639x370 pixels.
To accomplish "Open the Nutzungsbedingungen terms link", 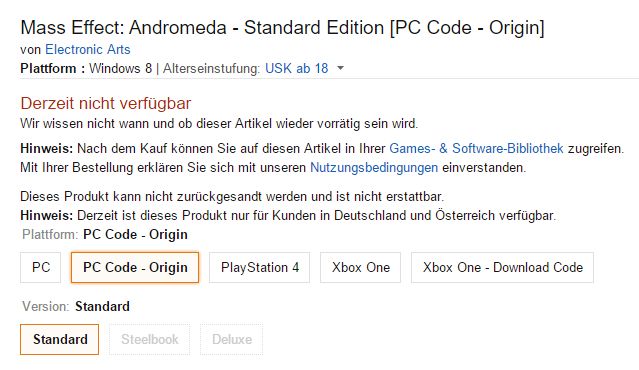I will pyautogui.click(x=374, y=167).
